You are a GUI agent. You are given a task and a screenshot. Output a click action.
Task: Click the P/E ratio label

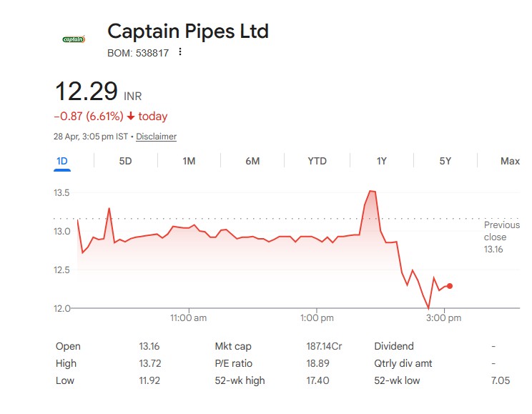[234, 363]
